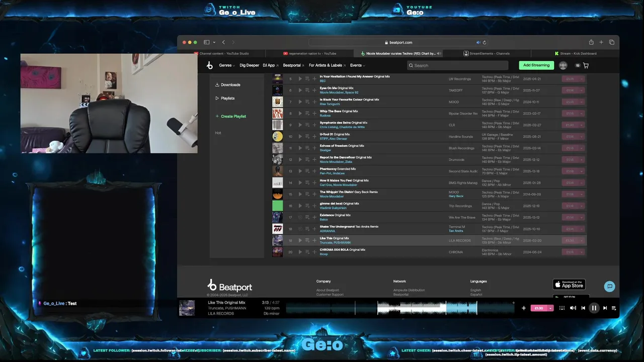Show Safari tab overview

click(x=612, y=42)
